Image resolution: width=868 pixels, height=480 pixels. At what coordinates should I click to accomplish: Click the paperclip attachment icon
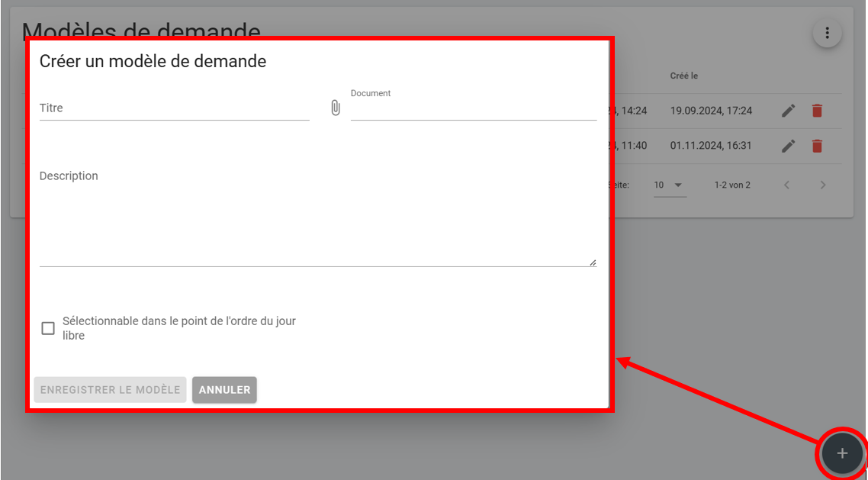click(x=335, y=108)
